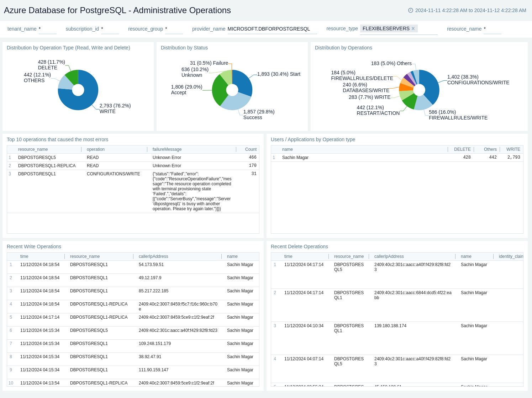Click 11/12/2024 04:13:54 in write operations
Screen dimensions: 532x398
tap(40, 383)
